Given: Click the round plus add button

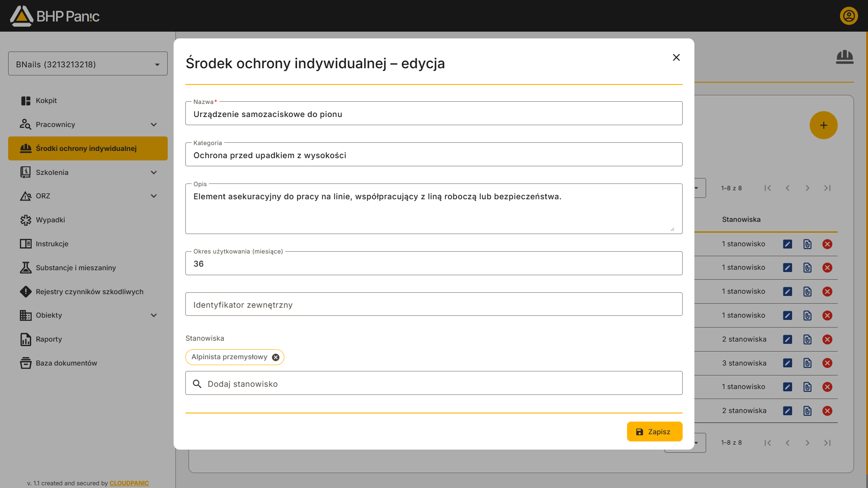Looking at the screenshot, I should [823, 125].
